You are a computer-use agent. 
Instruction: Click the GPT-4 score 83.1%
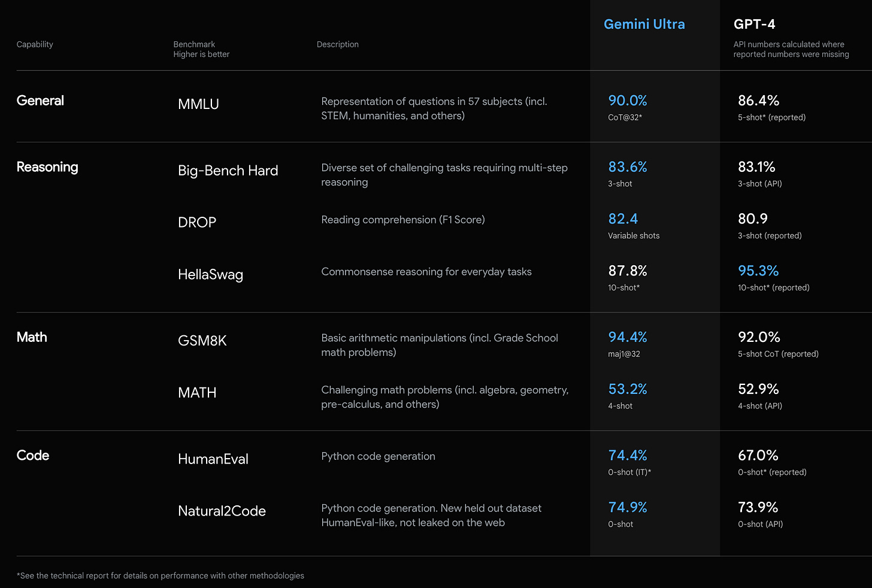pyautogui.click(x=756, y=167)
